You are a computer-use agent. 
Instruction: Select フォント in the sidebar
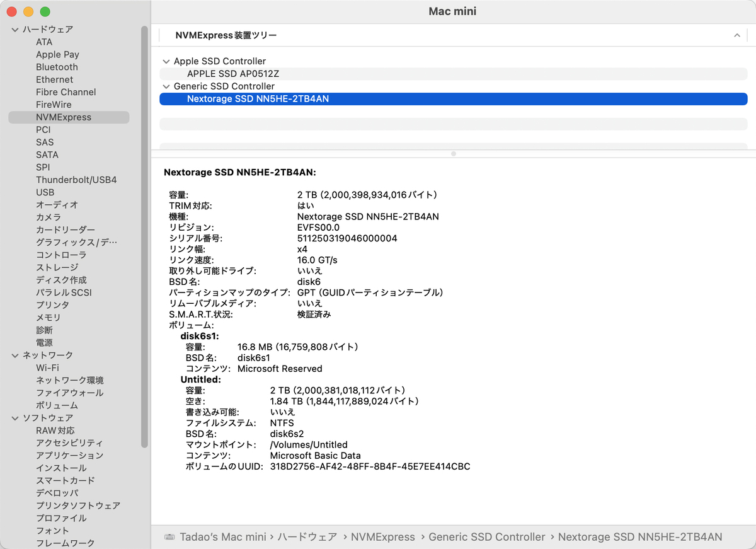tap(52, 531)
